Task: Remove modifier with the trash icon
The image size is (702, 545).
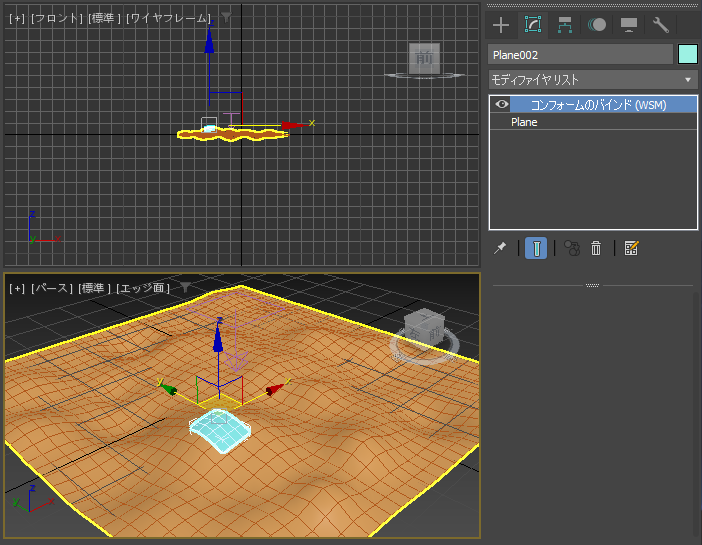Action: [x=596, y=248]
